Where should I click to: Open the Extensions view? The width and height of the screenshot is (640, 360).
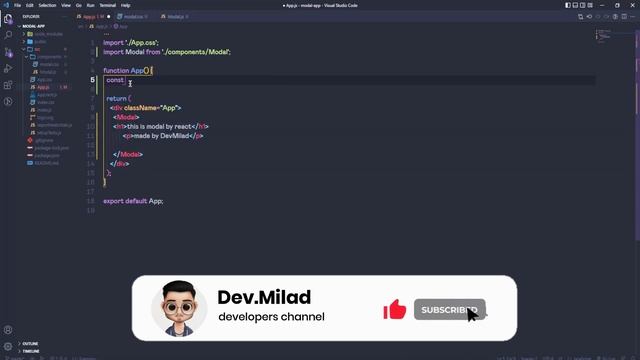coord(8,85)
